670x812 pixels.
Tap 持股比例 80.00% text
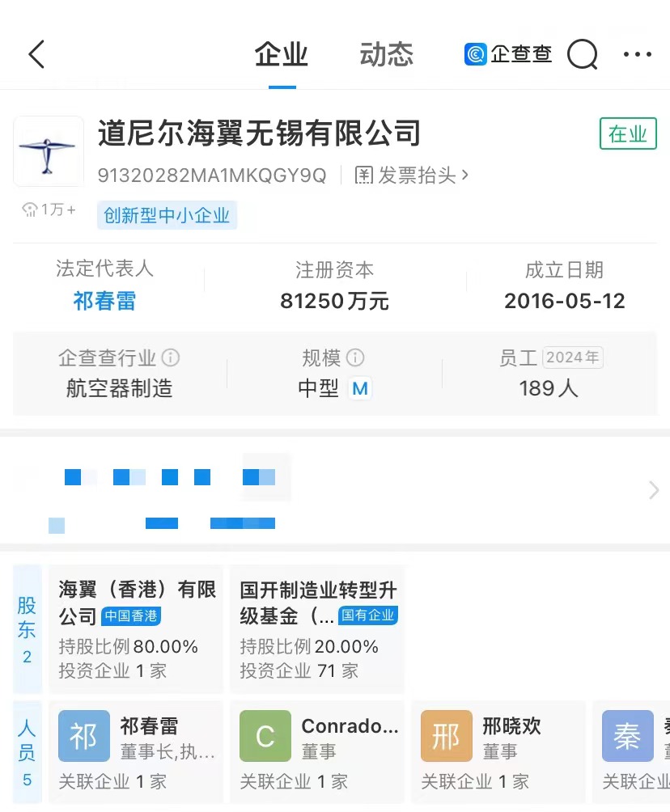(129, 647)
